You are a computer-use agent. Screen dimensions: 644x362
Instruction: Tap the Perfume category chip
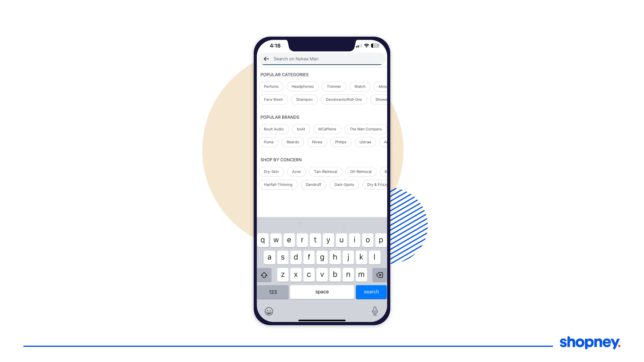271,87
